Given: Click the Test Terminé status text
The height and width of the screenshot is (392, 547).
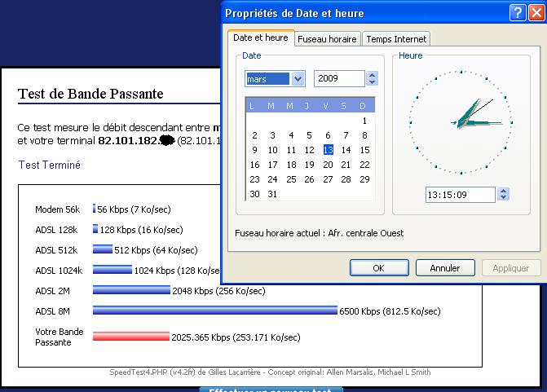Looking at the screenshot, I should coord(49,165).
